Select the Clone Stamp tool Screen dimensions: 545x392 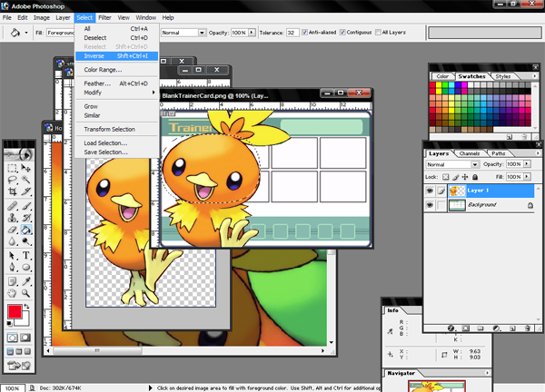pyautogui.click(x=12, y=218)
